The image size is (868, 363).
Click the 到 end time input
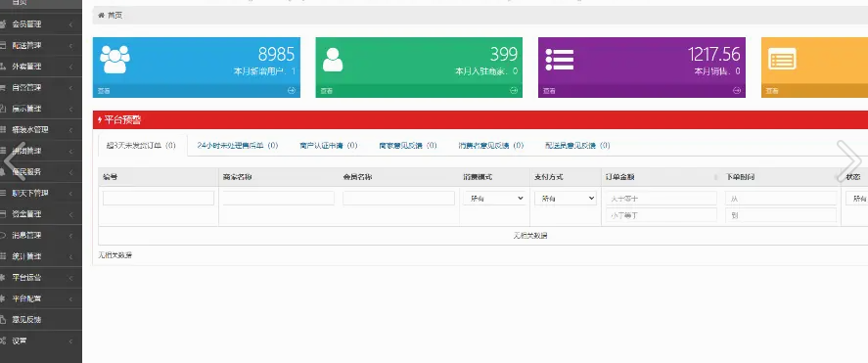[x=781, y=215]
